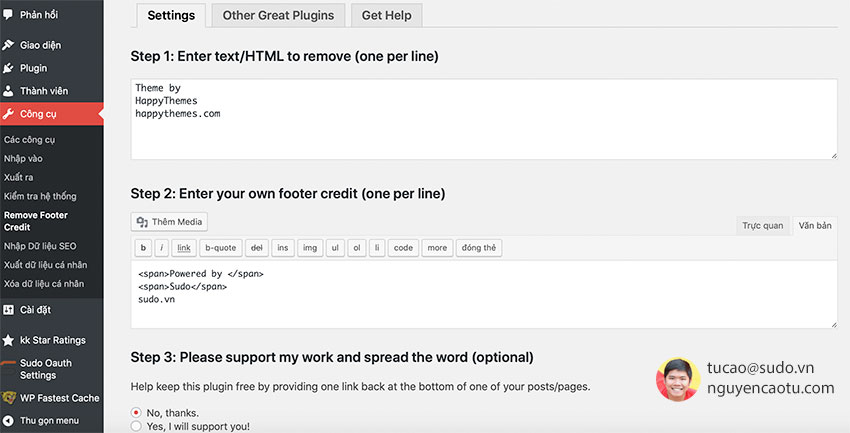Image resolution: width=850 pixels, height=433 pixels.
Task: Click the kk Star Ratings star icon
Action: (8, 340)
